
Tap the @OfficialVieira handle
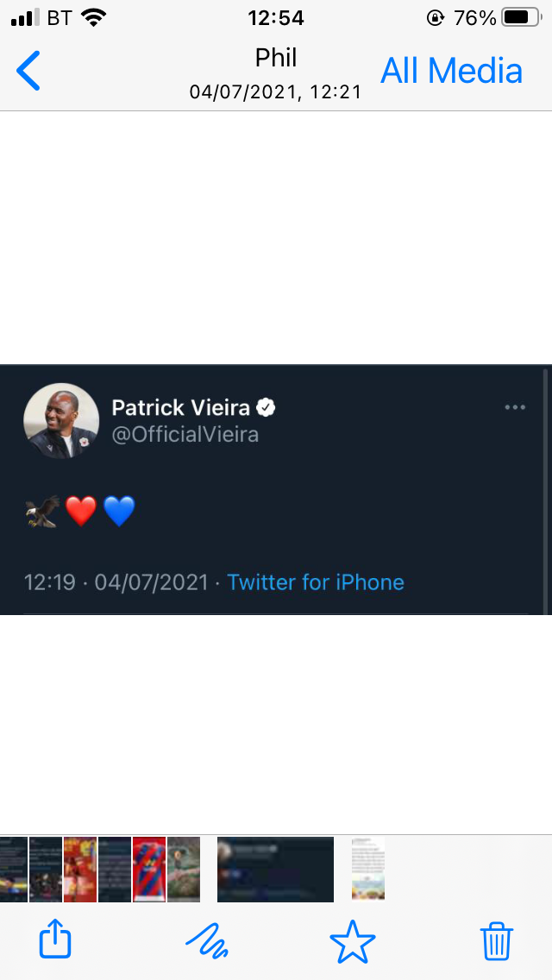tap(185, 434)
